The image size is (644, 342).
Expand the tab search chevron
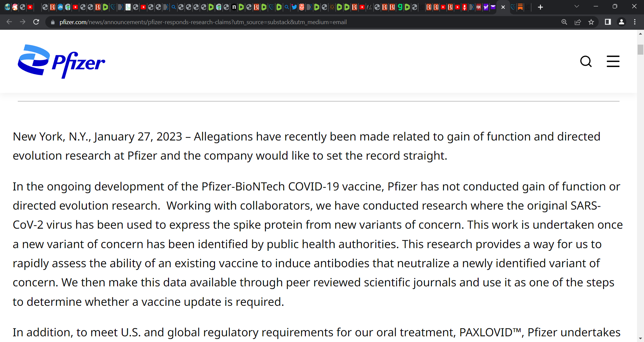coord(577,7)
